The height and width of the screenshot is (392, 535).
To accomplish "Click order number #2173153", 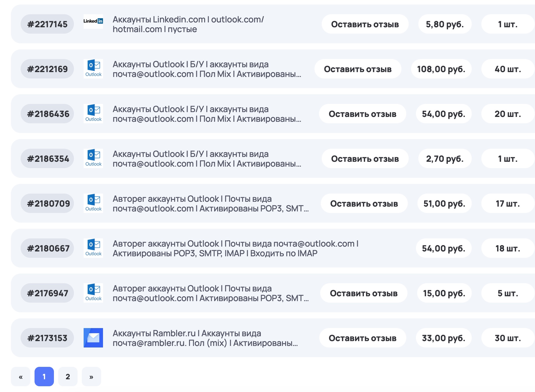I will point(47,338).
